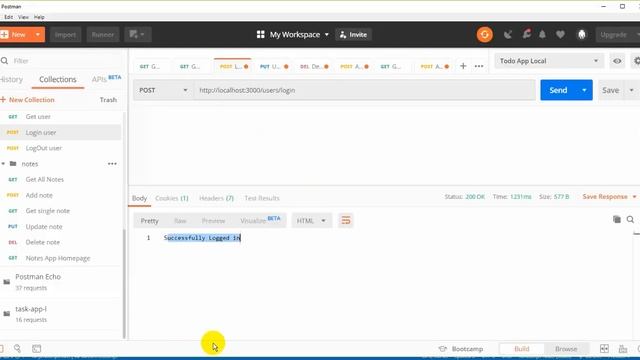Viewport: 640px width, 360px height.
Task: Select the Get All Notes request
Action: point(60,179)
